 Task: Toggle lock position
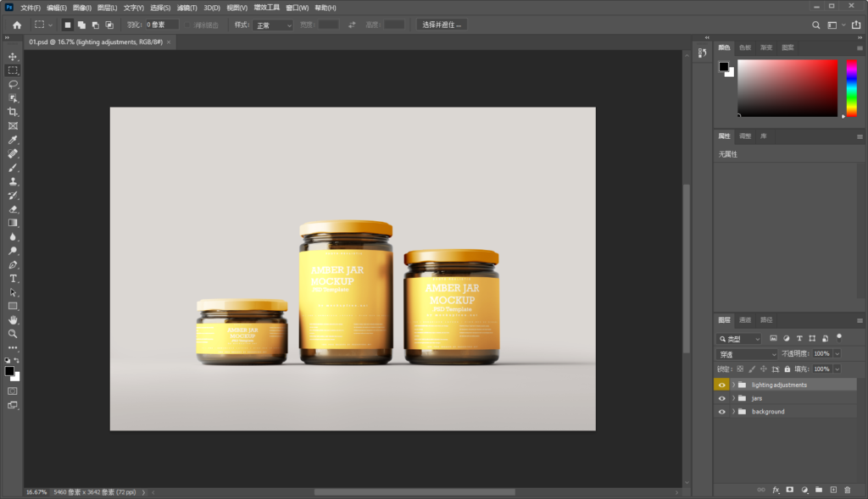(x=764, y=369)
